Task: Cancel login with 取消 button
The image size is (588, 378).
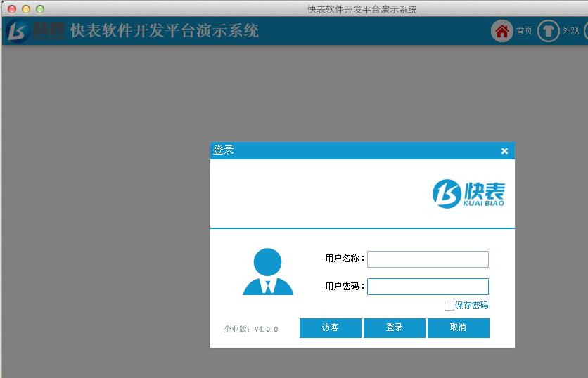Action: coord(459,328)
